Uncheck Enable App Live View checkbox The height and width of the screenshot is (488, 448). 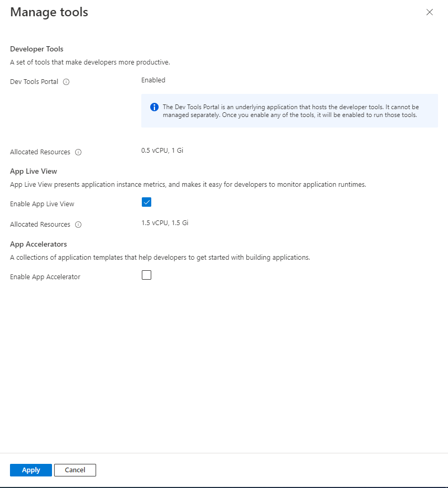pos(147,203)
